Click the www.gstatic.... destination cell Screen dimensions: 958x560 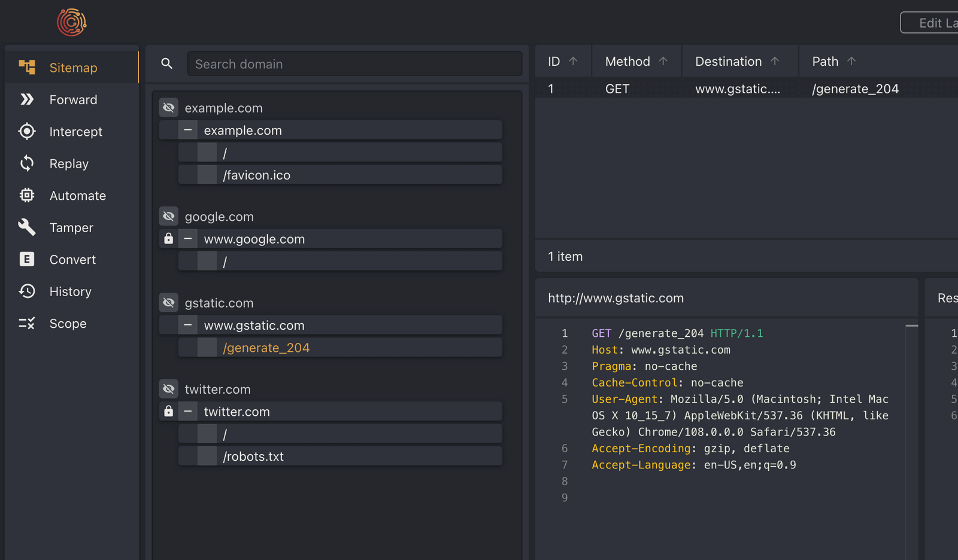click(738, 89)
